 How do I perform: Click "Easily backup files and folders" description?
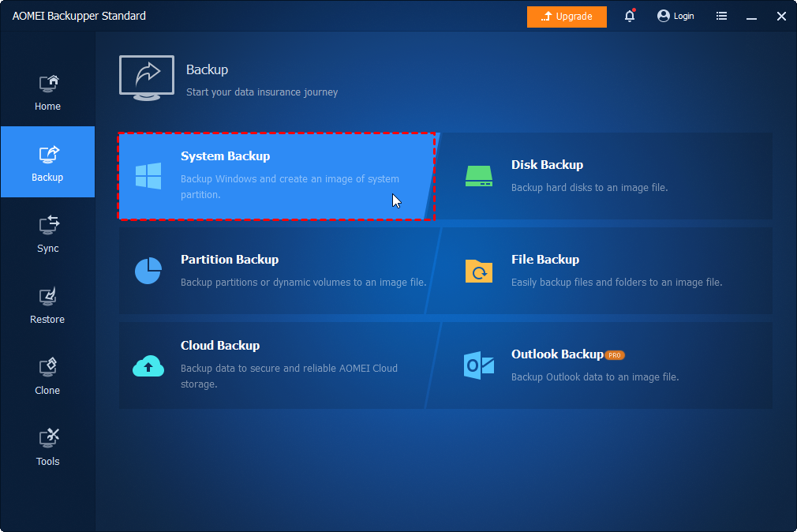(x=616, y=283)
